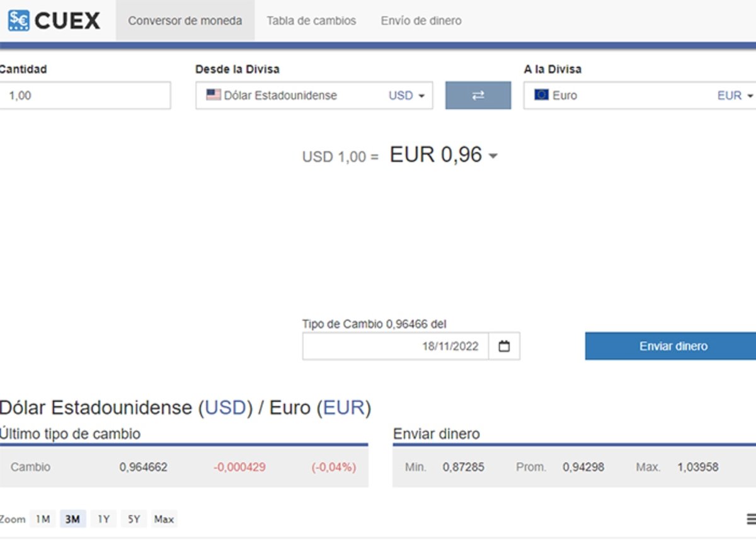Swap the two currencies with the arrows button

pyautogui.click(x=478, y=95)
